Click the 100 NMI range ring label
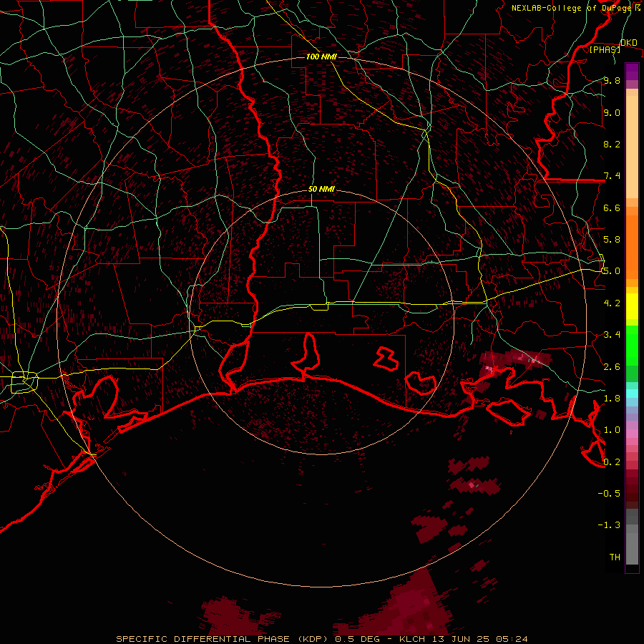The width and height of the screenshot is (644, 644). tap(321, 57)
